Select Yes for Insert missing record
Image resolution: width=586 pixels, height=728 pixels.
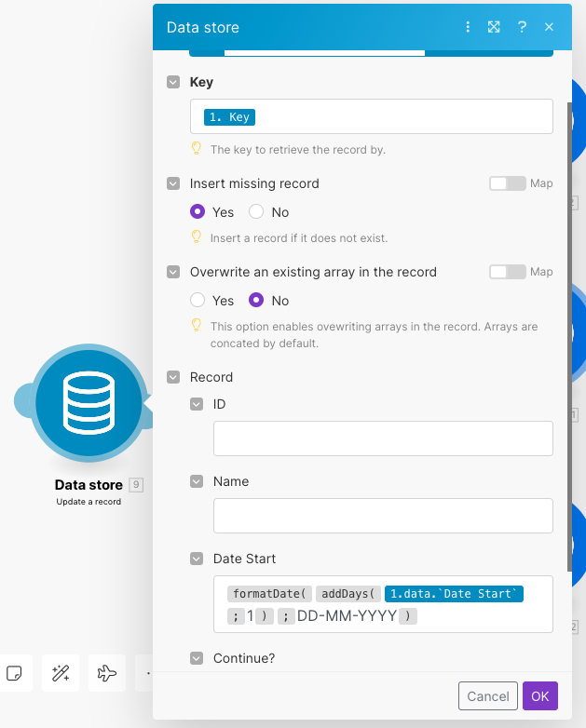pos(198,211)
